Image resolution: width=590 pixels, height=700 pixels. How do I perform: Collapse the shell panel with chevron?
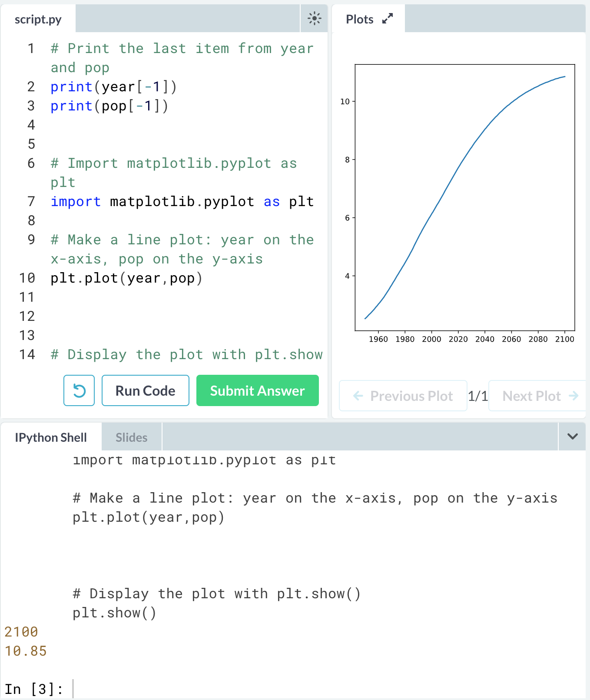pos(573,437)
